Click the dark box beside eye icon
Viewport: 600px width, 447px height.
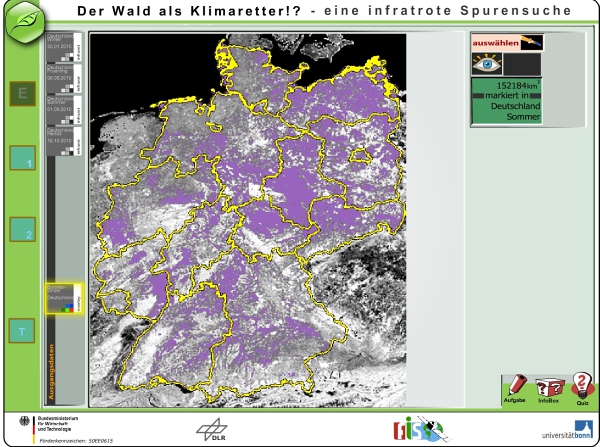tap(522, 64)
